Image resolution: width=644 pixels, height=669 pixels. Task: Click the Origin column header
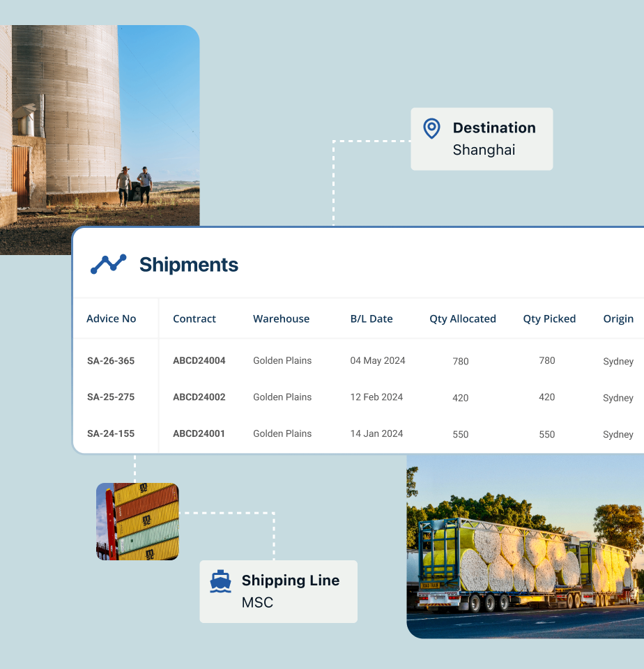(x=618, y=318)
